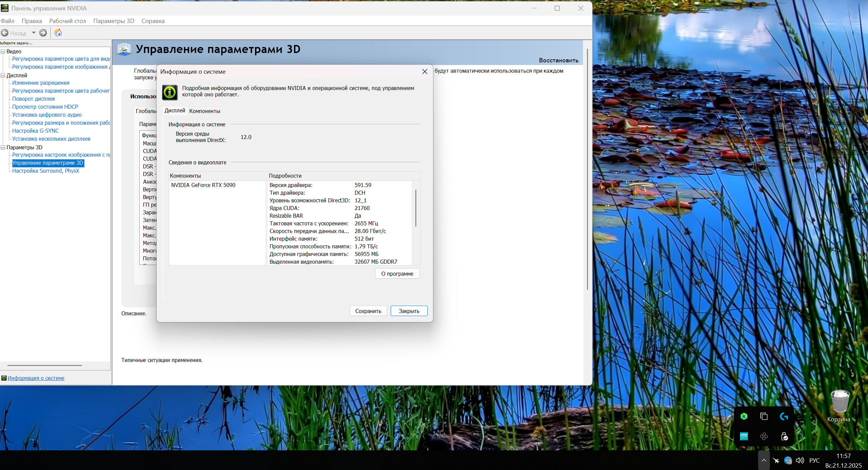This screenshot has height=470, width=868.
Task: Click the Sound Blaster tray icon
Action: click(744, 437)
